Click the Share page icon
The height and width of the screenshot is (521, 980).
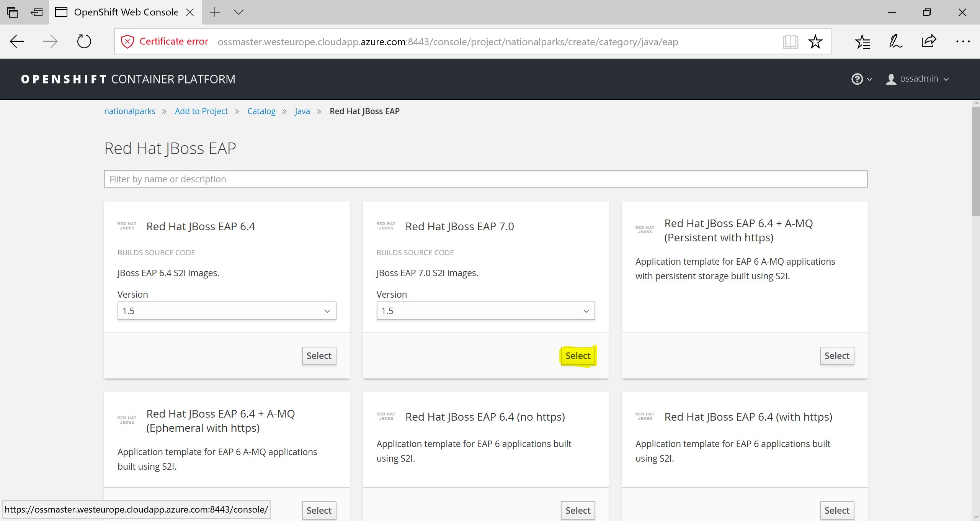[929, 41]
